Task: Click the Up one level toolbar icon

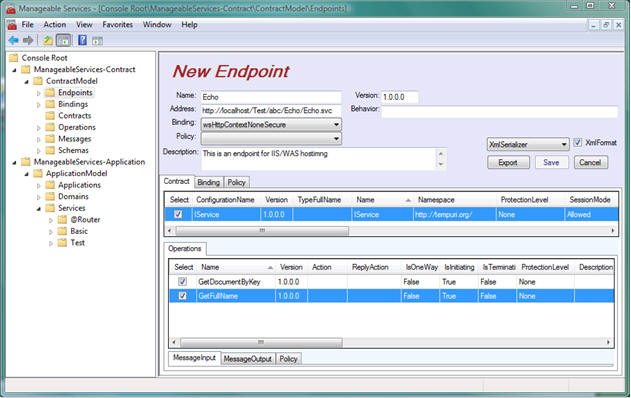Action: tap(48, 40)
